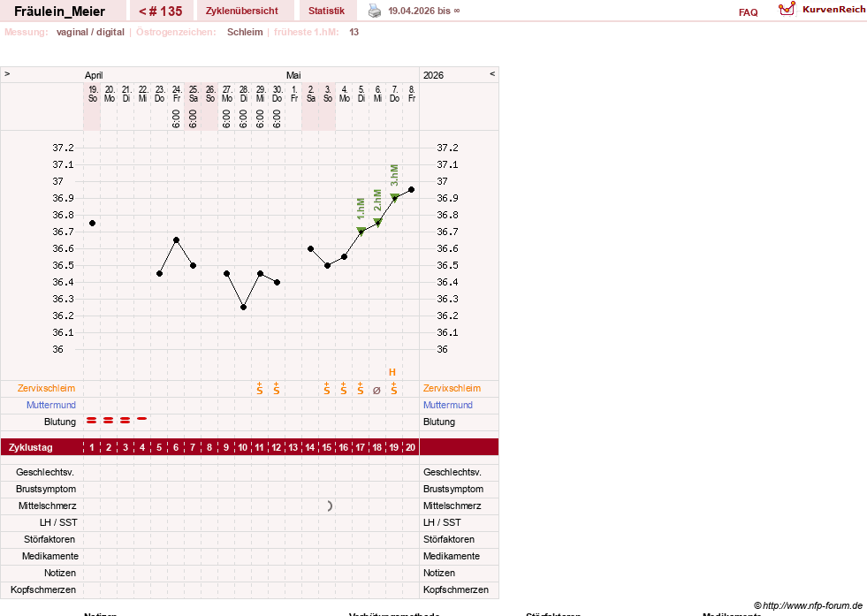Click the 6:00 measurement time on 24. Fr
Viewport: 867px width, 616px height.
176,119
